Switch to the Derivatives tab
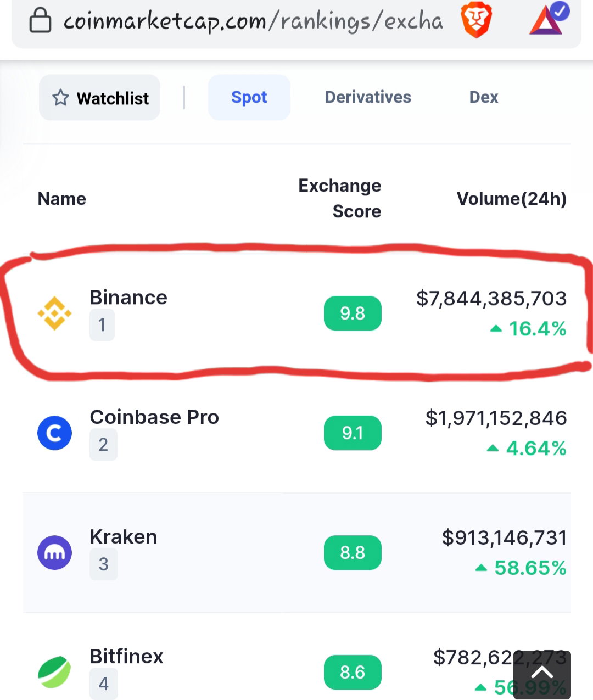The height and width of the screenshot is (700, 593). 368,97
